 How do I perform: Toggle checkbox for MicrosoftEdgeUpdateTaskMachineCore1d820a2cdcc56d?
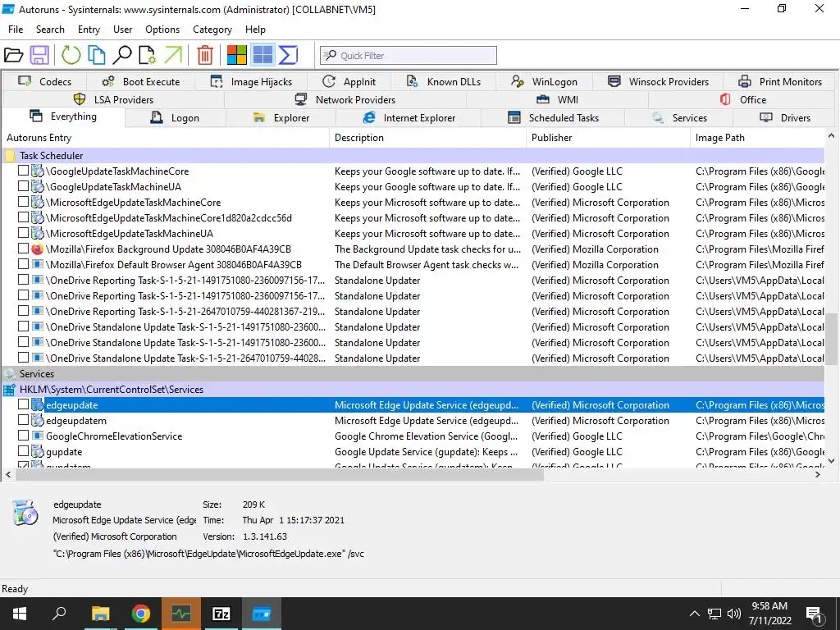[x=23, y=217]
